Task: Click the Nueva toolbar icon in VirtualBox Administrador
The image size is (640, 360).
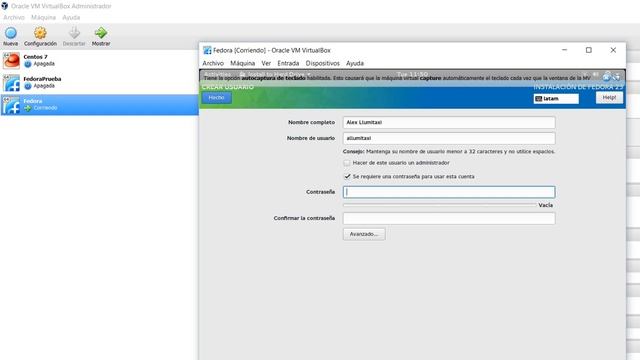Action: pos(11,33)
